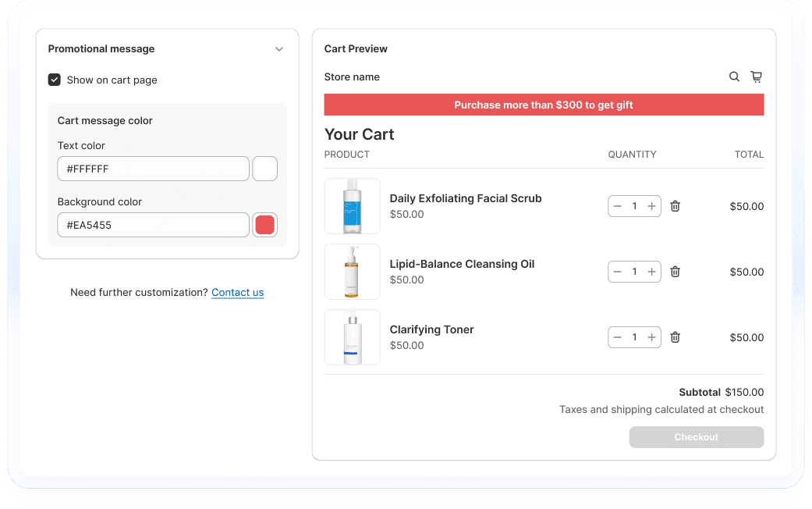Image resolution: width=812 pixels, height=509 pixels.
Task: Click the red promotional gift banner
Action: (544, 105)
